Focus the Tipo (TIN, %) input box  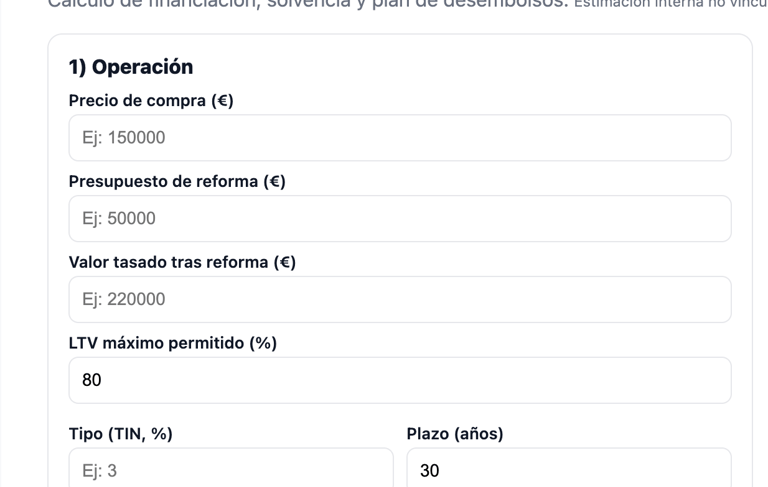point(231,467)
